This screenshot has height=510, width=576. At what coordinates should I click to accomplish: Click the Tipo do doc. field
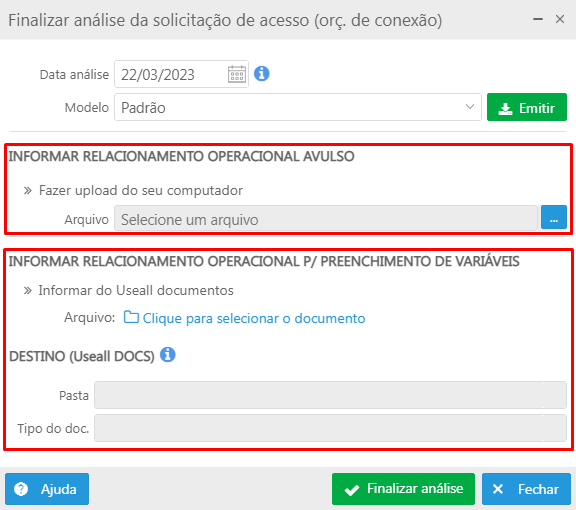[330, 428]
